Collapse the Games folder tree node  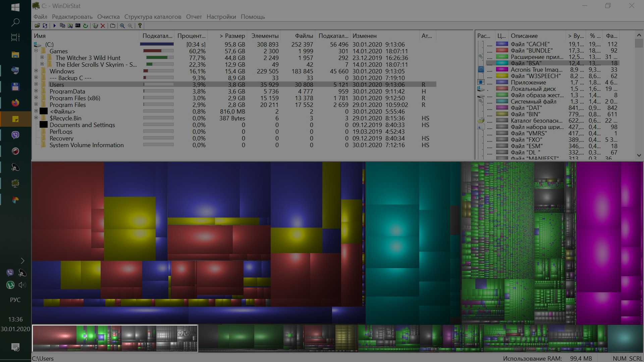point(36,51)
